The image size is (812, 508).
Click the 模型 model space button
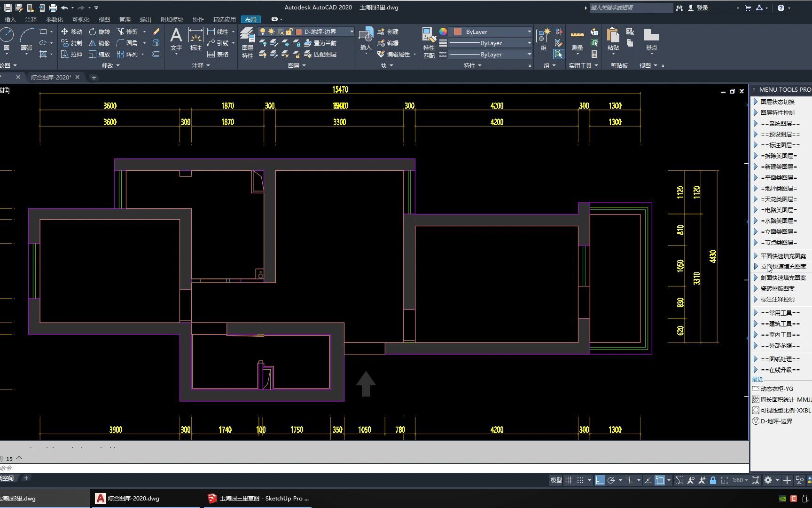[556, 480]
